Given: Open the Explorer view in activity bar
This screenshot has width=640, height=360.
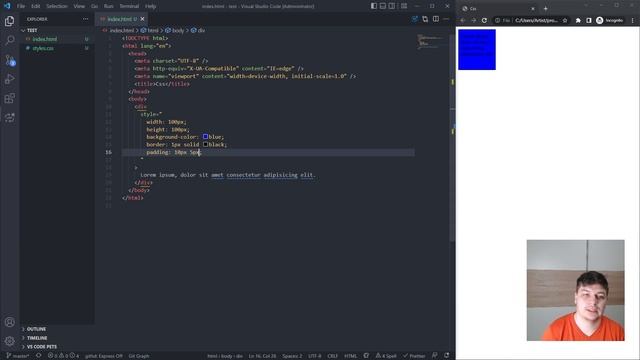Looking at the screenshot, I should (x=9, y=21).
